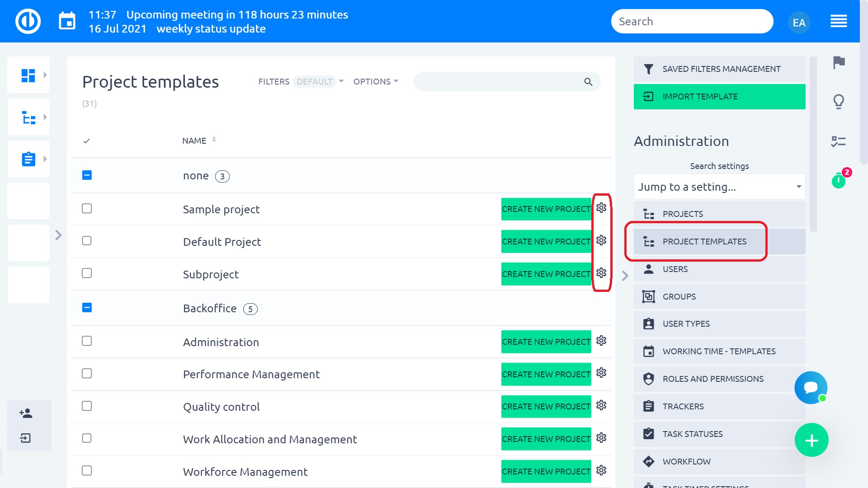
Task: Click the administration panel scrollbar
Action: point(813,145)
